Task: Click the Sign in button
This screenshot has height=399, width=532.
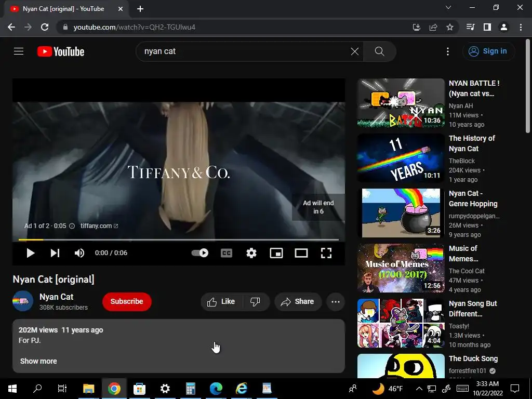Action: pos(488,51)
